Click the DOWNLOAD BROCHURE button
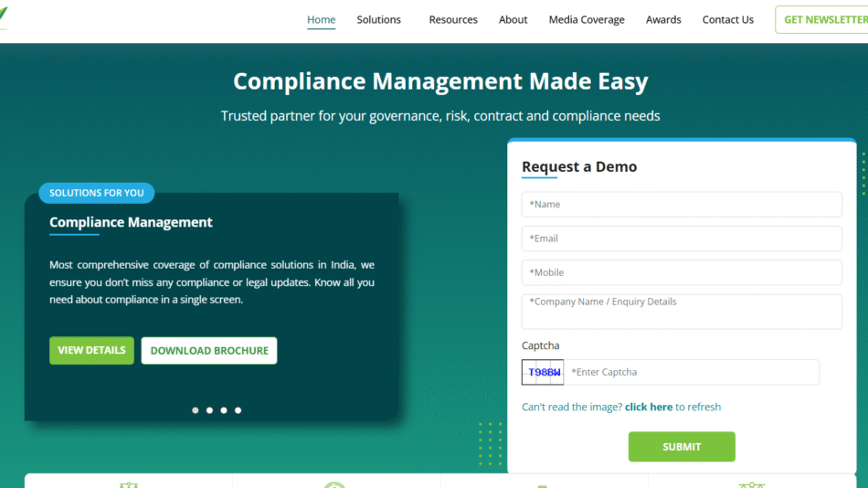Viewport: 868px width, 488px height. pos(209,350)
